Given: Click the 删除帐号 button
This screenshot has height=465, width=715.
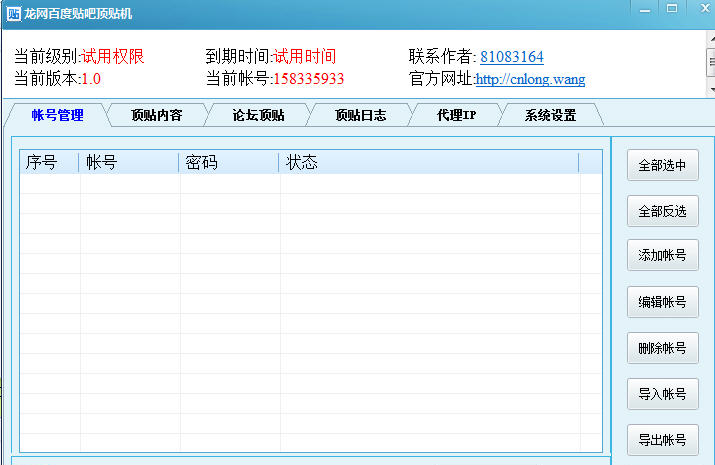Looking at the screenshot, I should point(663,348).
